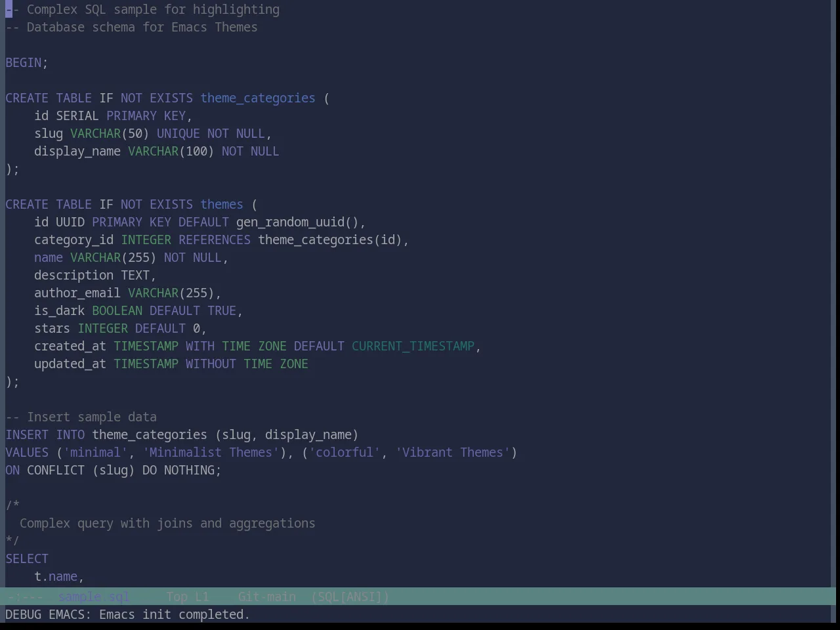This screenshot has width=840, height=630.
Task: Click the '-- Insert sample data' comment
Action: 81,417
